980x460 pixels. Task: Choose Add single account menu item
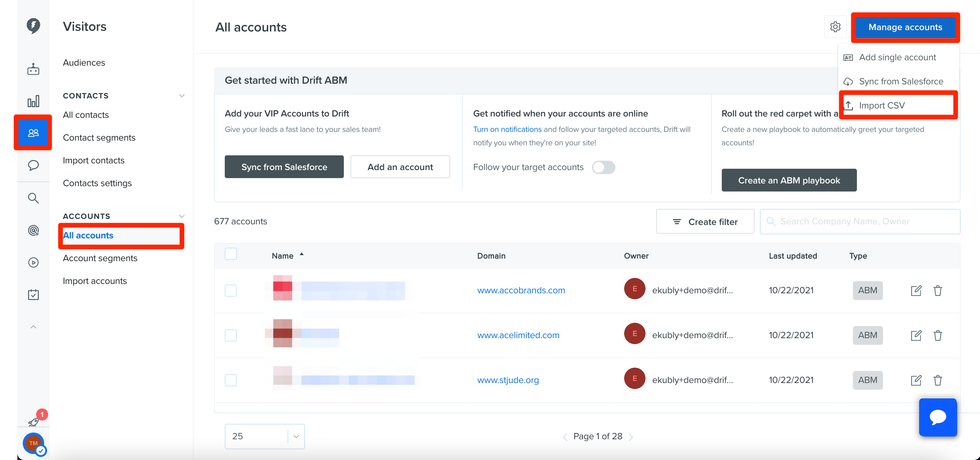tap(898, 57)
